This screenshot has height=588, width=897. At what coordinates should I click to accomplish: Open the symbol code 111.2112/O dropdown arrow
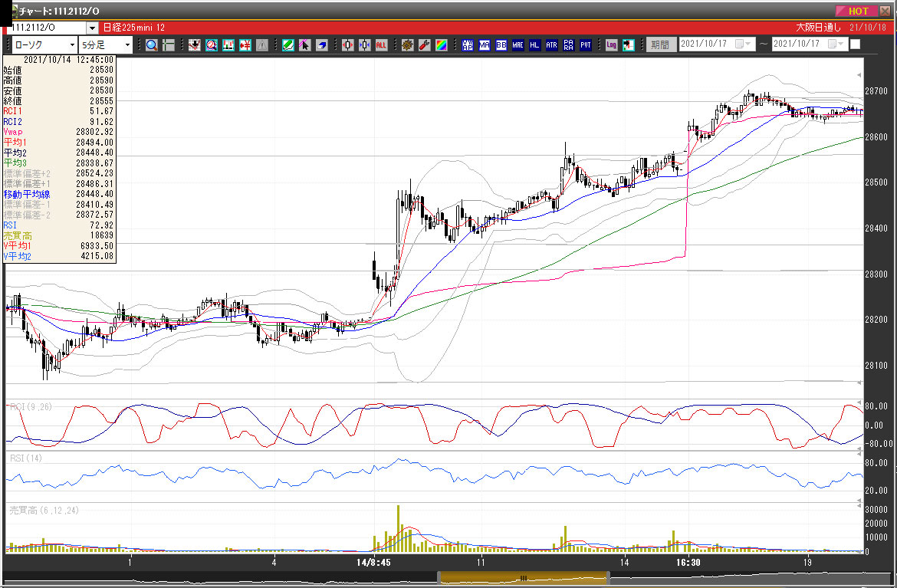(92, 28)
